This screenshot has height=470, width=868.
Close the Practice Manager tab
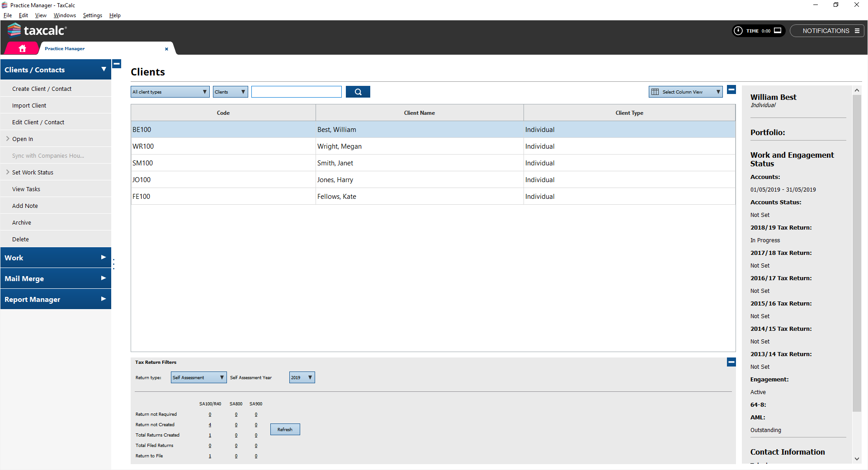166,49
